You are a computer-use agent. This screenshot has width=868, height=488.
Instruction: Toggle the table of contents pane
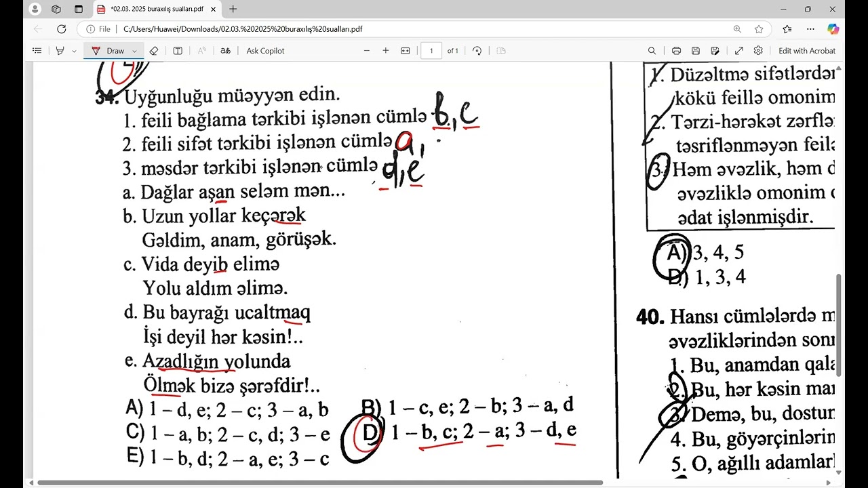(37, 51)
